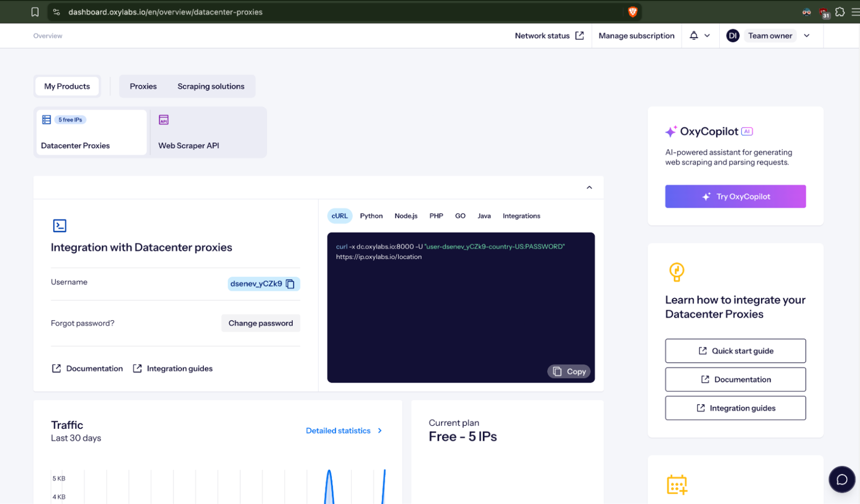Open Integration guides link under integration
The image size is (860, 504).
tap(173, 368)
